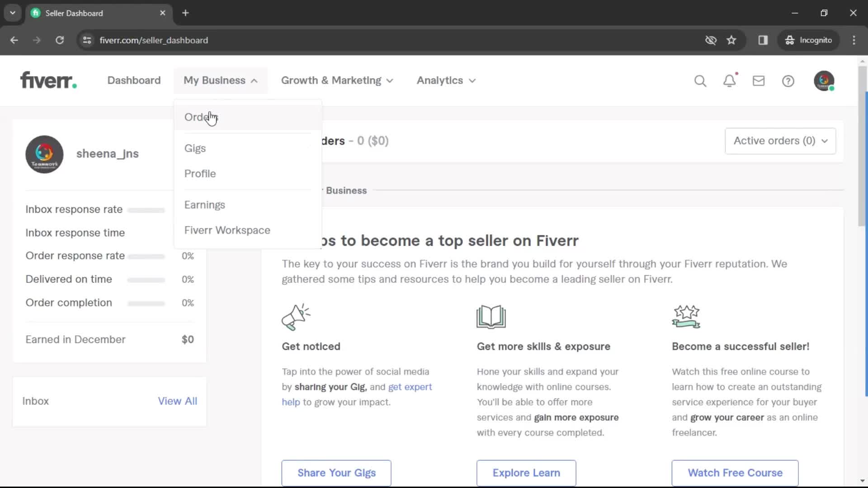Expand the Analytics dropdown menu

click(x=446, y=80)
